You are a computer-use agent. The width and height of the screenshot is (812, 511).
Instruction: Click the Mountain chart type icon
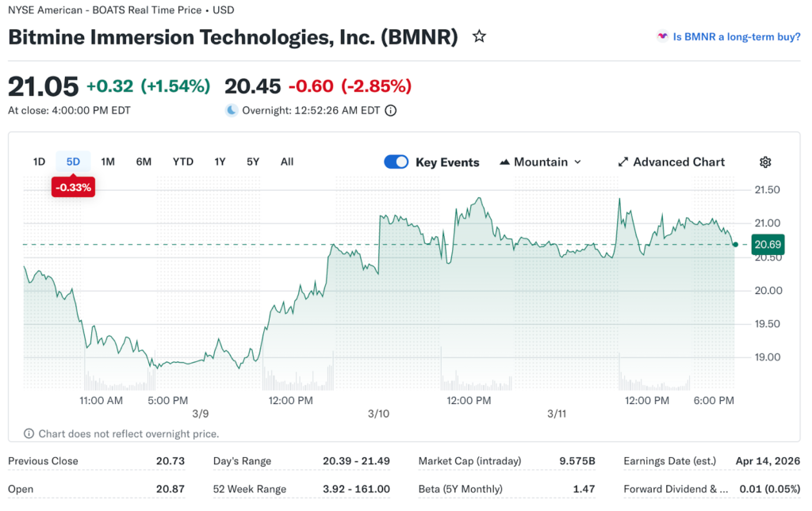[x=504, y=162]
